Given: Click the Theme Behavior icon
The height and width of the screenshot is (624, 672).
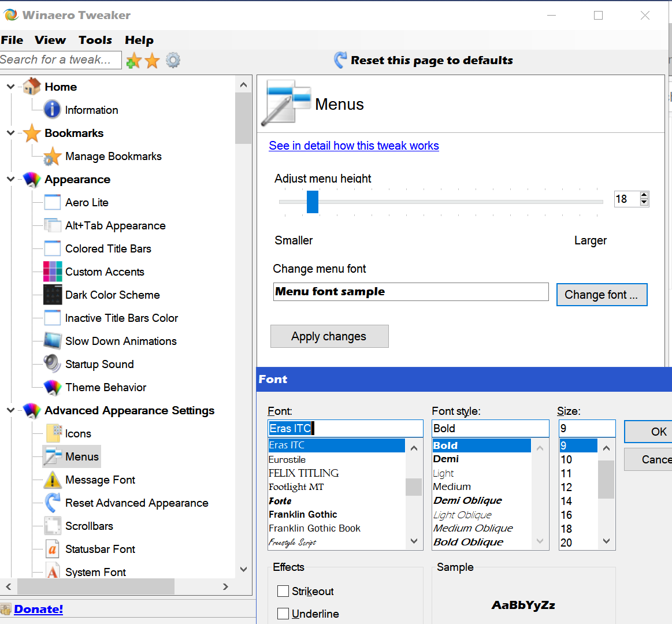Looking at the screenshot, I should (x=52, y=388).
